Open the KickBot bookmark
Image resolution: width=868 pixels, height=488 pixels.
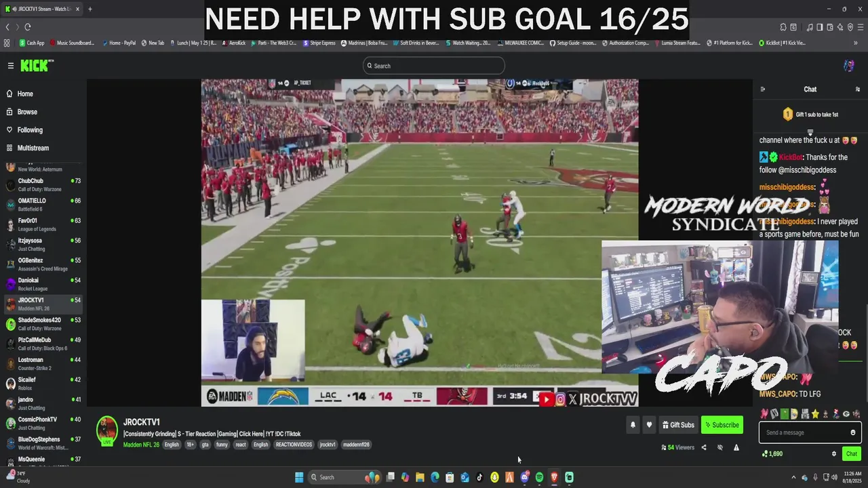point(781,43)
